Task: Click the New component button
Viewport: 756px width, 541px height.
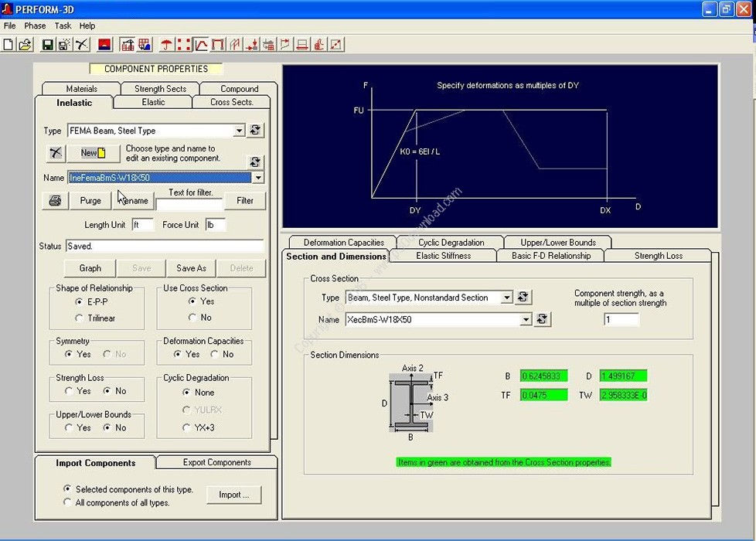Action: [94, 153]
